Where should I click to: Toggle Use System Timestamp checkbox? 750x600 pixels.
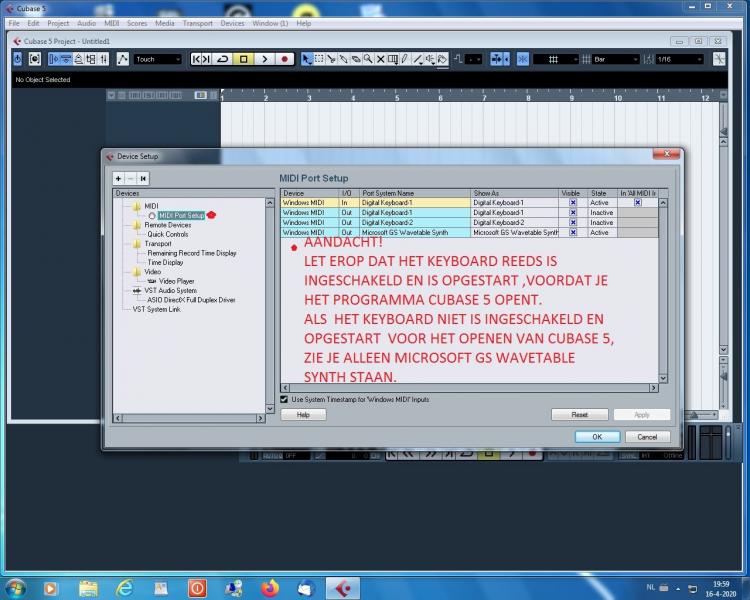tap(284, 399)
